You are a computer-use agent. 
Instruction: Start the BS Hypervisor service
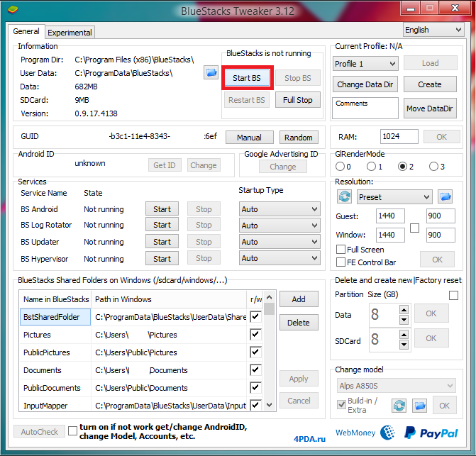point(162,259)
